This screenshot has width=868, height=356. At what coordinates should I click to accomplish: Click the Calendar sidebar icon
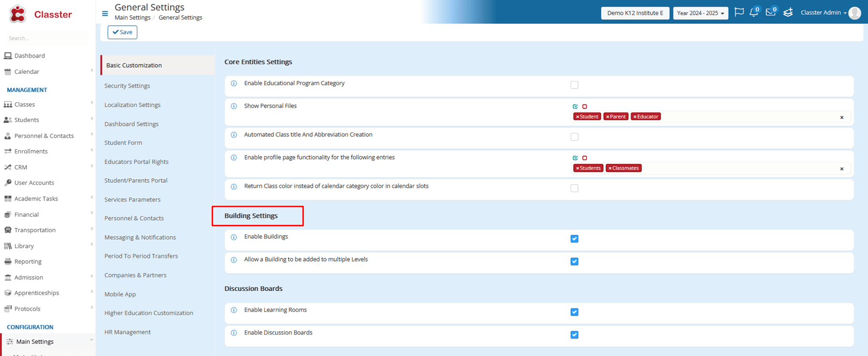point(8,71)
